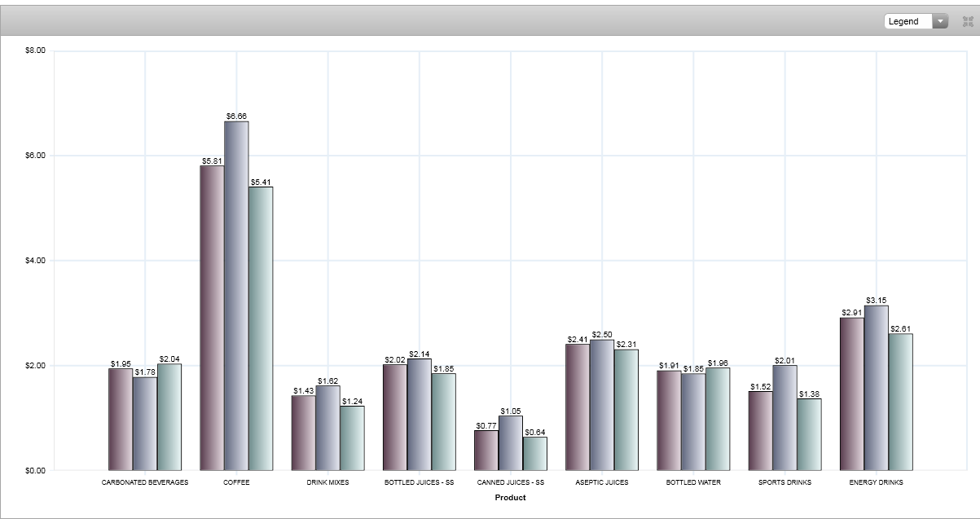980x519 pixels.
Task: Click the CARBONATED BEVERAGES axis label
Action: [145, 482]
